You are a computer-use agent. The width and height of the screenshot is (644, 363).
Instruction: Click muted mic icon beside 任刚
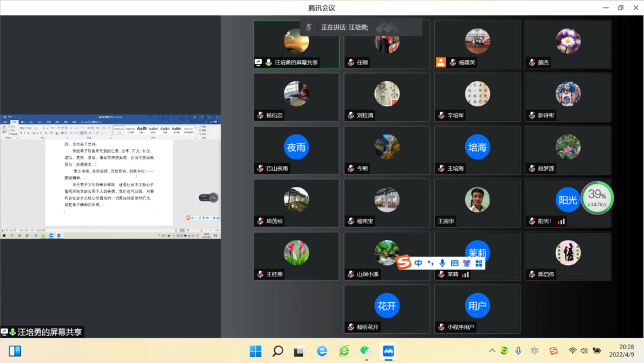coord(351,63)
